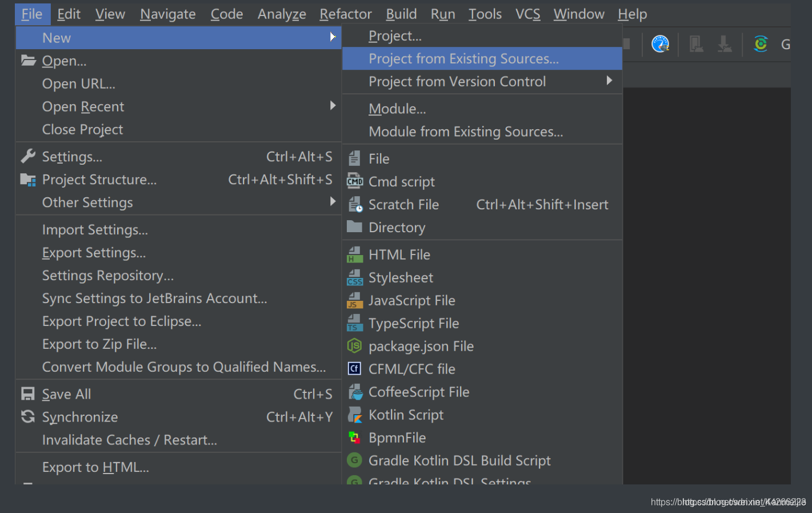Open the Code menu
This screenshot has width=812, height=513.
coord(227,14)
